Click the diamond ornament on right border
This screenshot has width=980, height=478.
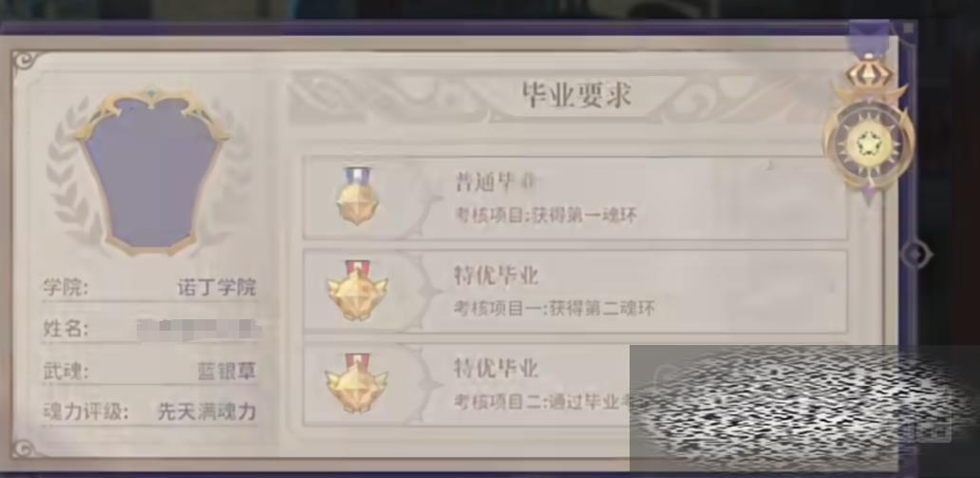click(915, 255)
